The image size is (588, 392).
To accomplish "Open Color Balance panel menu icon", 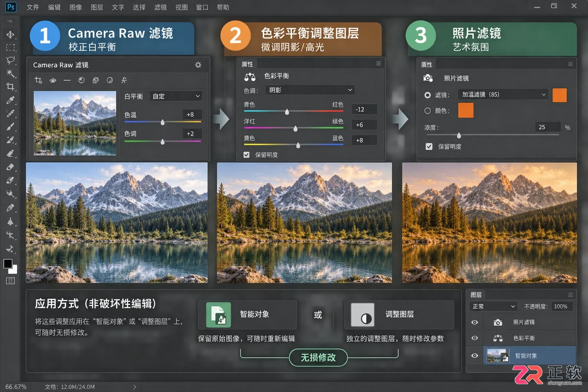I will (379, 64).
